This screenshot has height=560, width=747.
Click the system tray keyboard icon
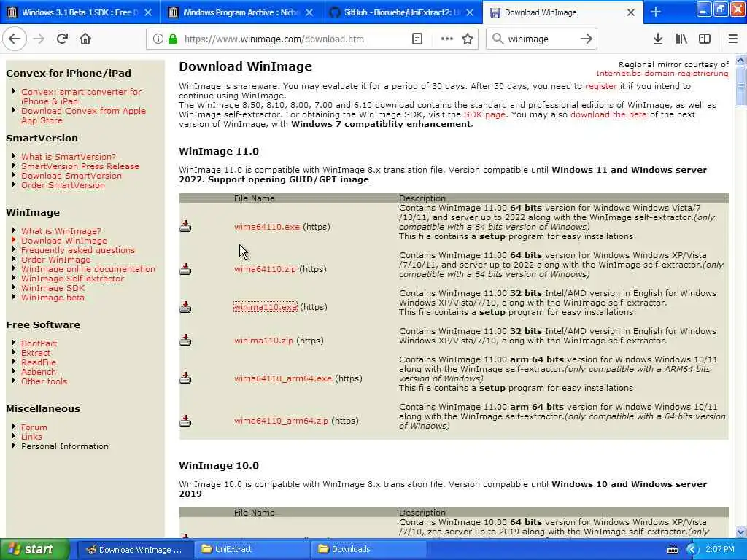[672, 550]
